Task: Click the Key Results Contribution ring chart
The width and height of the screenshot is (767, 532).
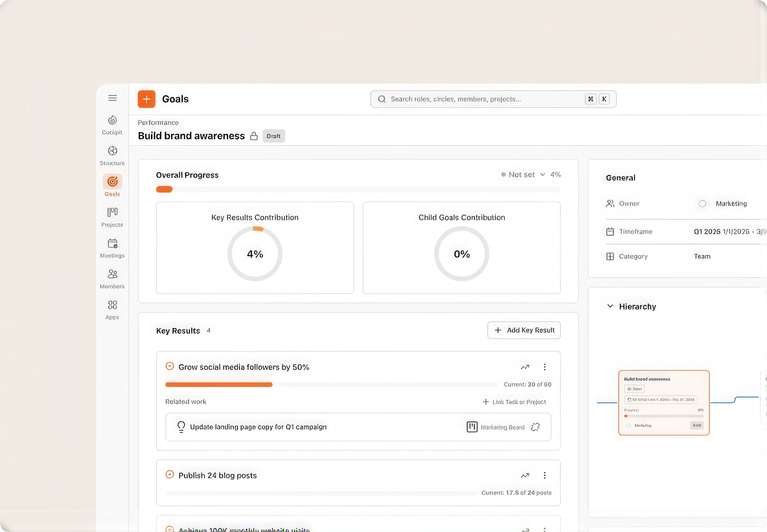Action: coord(255,254)
